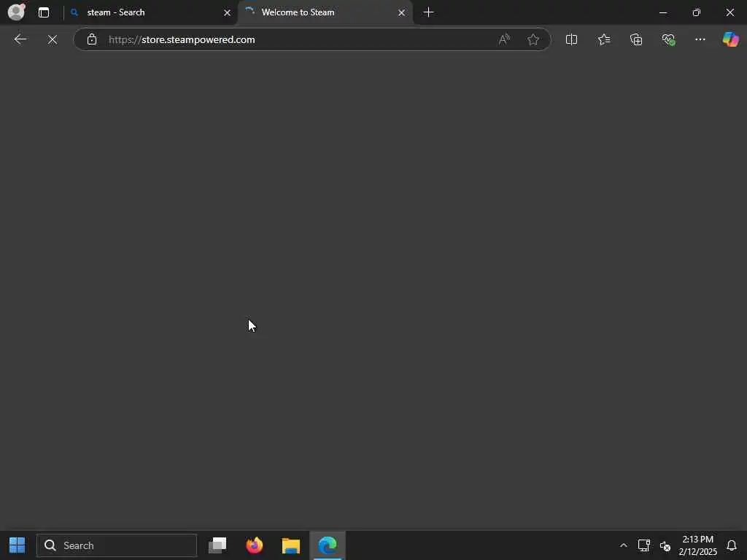Open the Edge profile avatar
747x560 pixels.
pyautogui.click(x=16, y=12)
